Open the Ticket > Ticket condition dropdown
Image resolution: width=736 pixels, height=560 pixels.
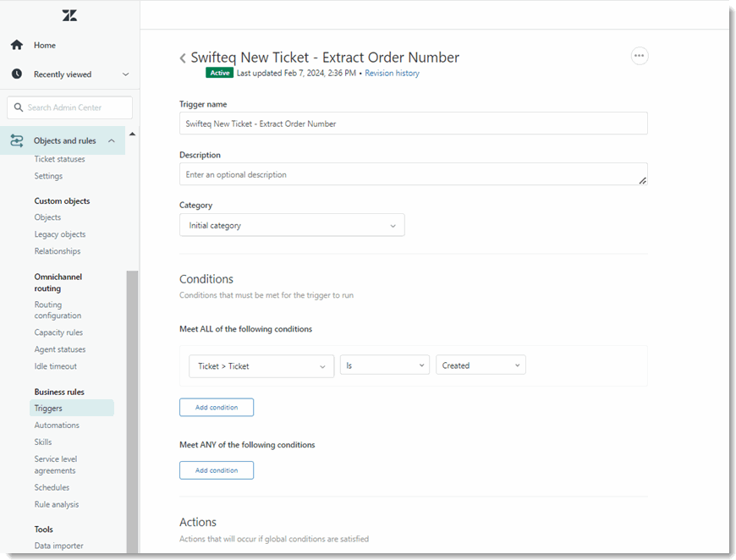click(261, 365)
